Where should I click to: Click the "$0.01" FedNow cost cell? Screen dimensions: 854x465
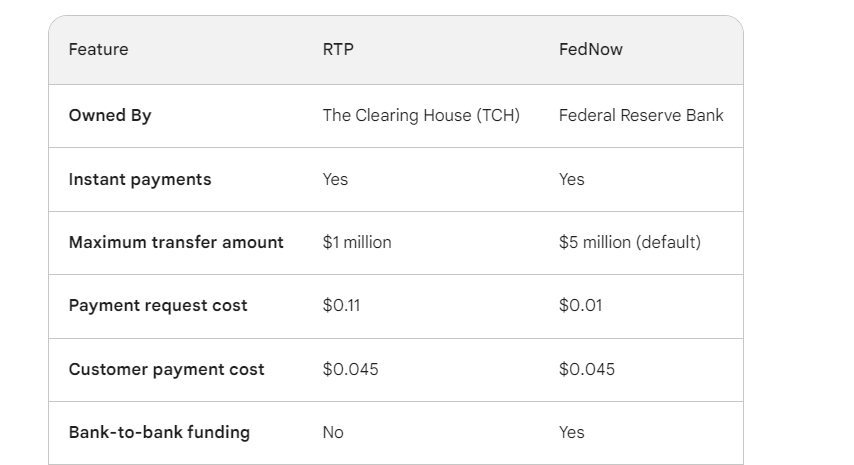pos(580,305)
